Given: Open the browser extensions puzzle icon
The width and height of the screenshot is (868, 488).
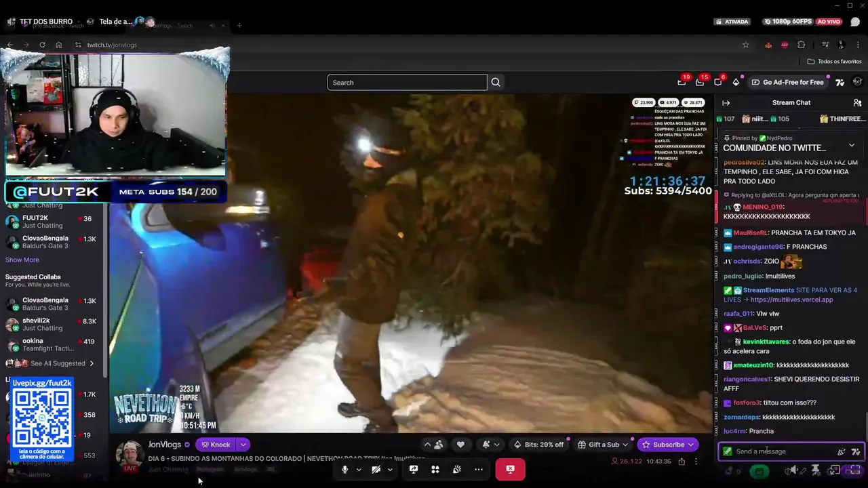Looking at the screenshot, I should [x=801, y=45].
